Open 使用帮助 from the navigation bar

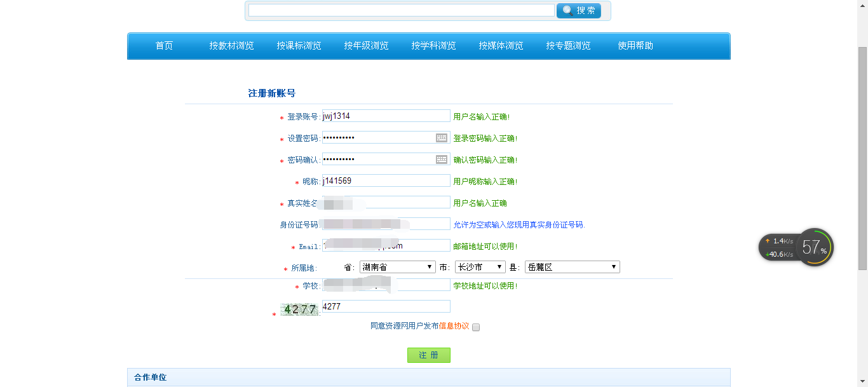(635, 45)
